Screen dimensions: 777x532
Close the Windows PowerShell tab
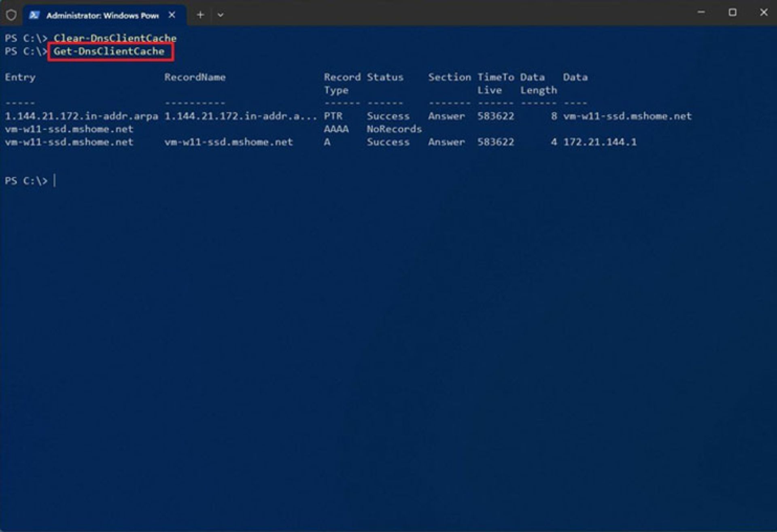pyautogui.click(x=172, y=15)
